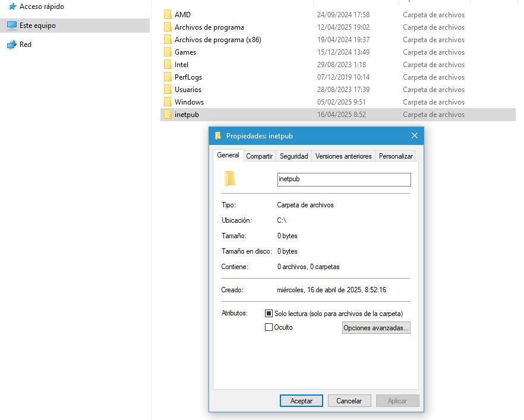Open Acceso rápido star icon
Screen dimensions: 524x420
pyautogui.click(x=12, y=7)
